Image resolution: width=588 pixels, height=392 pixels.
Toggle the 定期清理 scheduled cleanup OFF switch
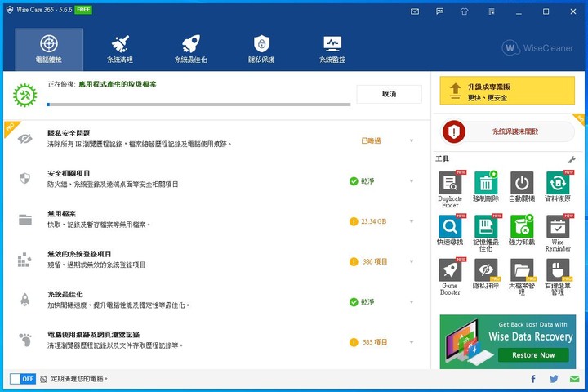[23, 379]
